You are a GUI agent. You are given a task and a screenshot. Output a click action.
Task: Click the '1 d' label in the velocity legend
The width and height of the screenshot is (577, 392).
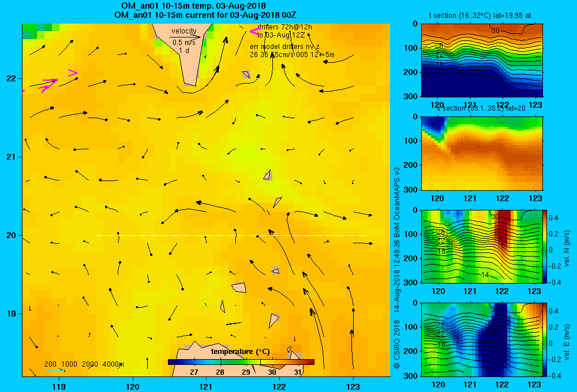(184, 50)
